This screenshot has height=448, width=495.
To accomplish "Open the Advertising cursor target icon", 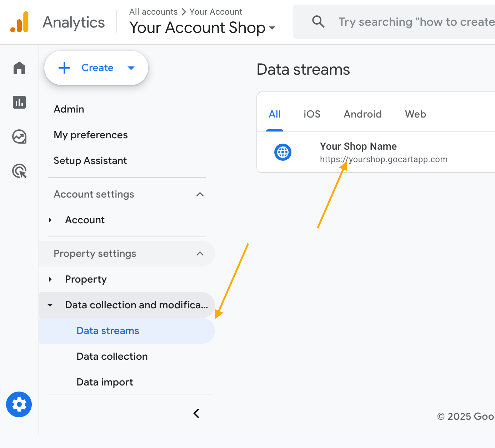I will tap(19, 171).
